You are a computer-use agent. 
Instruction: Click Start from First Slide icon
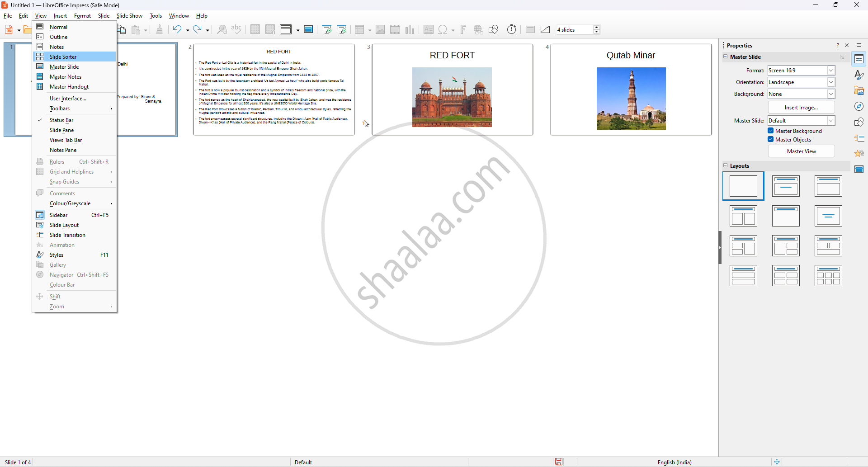click(327, 30)
